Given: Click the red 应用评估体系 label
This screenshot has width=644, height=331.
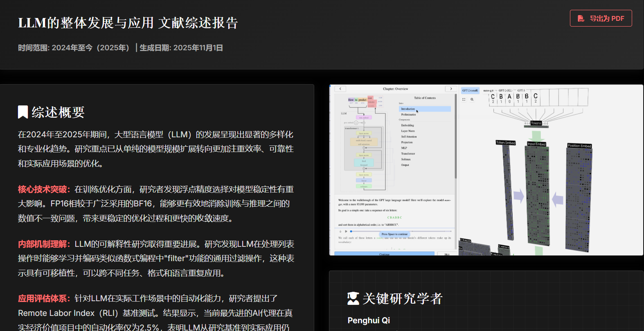Looking at the screenshot, I should [x=44, y=298].
